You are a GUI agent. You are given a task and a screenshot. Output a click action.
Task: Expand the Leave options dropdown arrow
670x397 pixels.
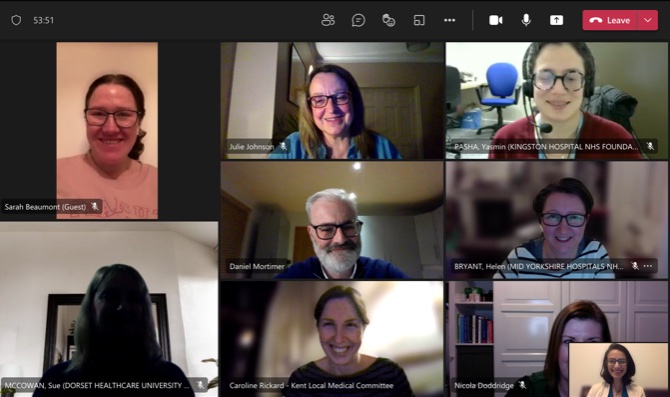(x=648, y=20)
